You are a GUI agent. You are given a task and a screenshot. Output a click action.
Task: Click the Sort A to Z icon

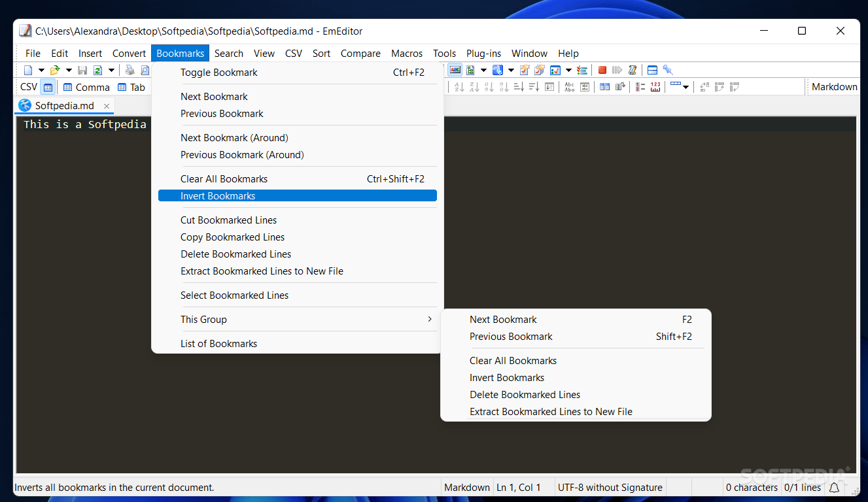point(459,87)
